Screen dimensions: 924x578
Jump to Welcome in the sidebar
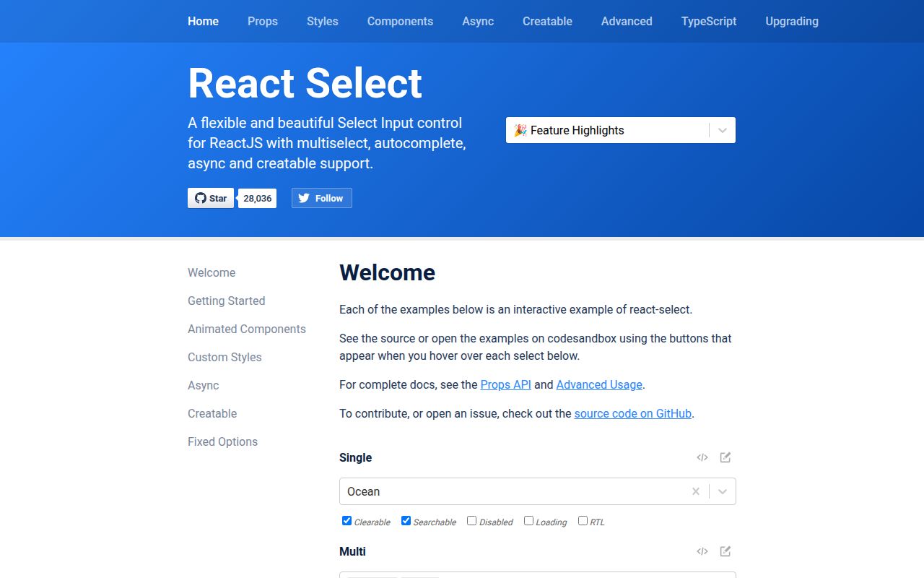point(212,272)
